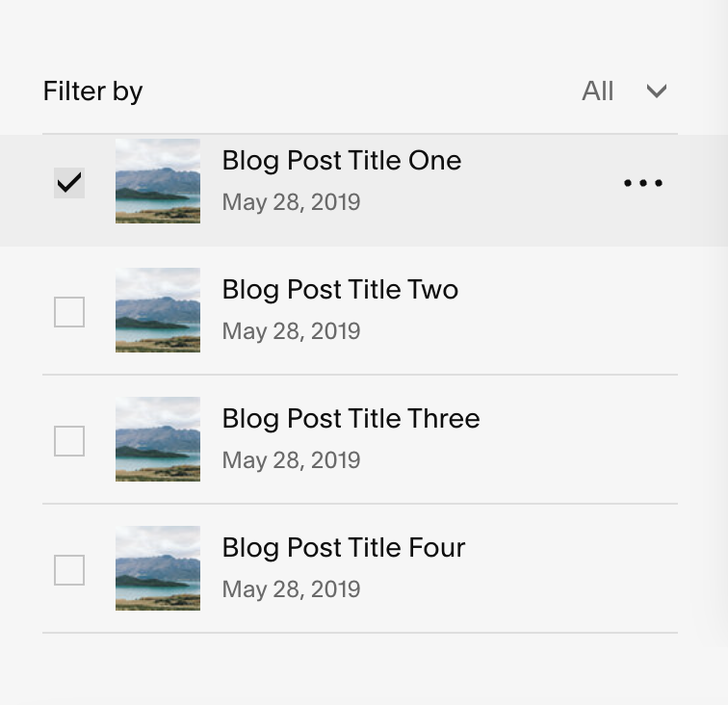Expand the Filter by chevron arrow

click(x=657, y=91)
